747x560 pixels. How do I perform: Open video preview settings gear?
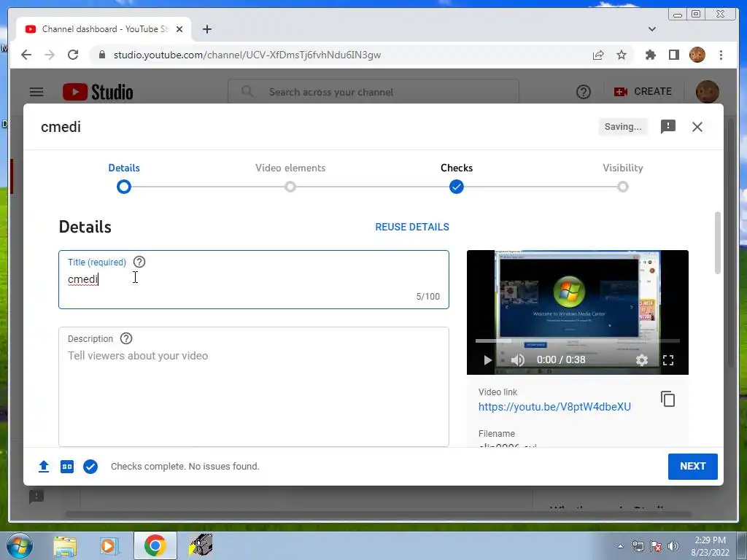[x=642, y=360]
